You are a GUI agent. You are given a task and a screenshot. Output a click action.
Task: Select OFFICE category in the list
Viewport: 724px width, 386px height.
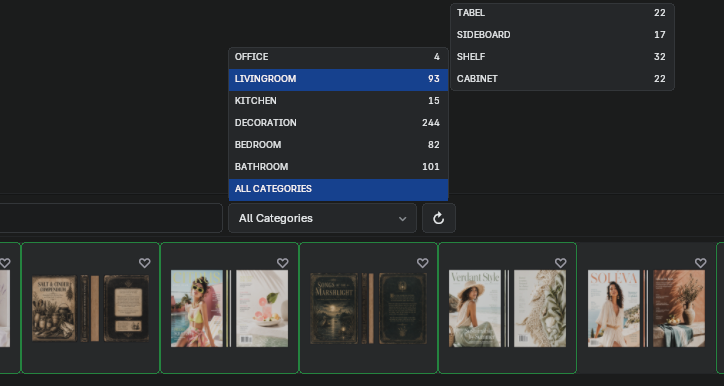(x=338, y=57)
